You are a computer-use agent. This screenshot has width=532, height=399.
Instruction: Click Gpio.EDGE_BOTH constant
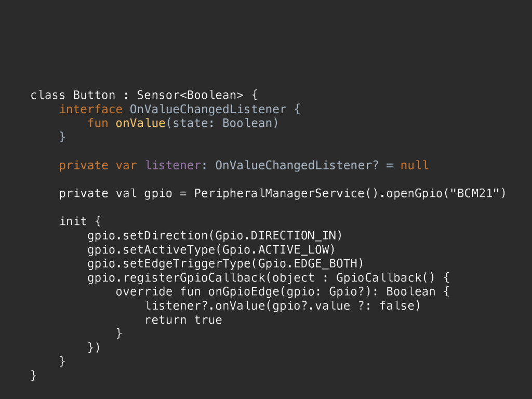pos(308,263)
